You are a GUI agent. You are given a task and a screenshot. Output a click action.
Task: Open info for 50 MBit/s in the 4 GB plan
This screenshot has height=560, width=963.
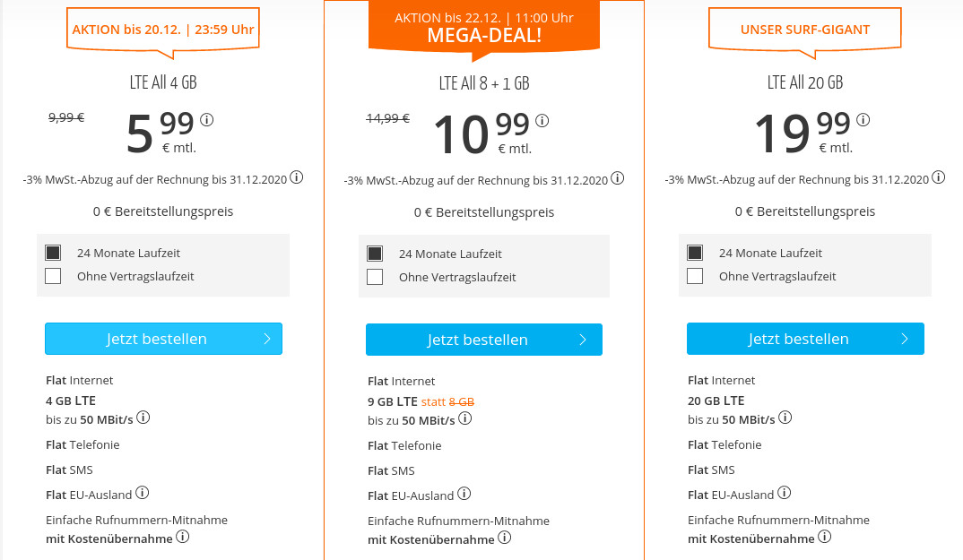[144, 417]
